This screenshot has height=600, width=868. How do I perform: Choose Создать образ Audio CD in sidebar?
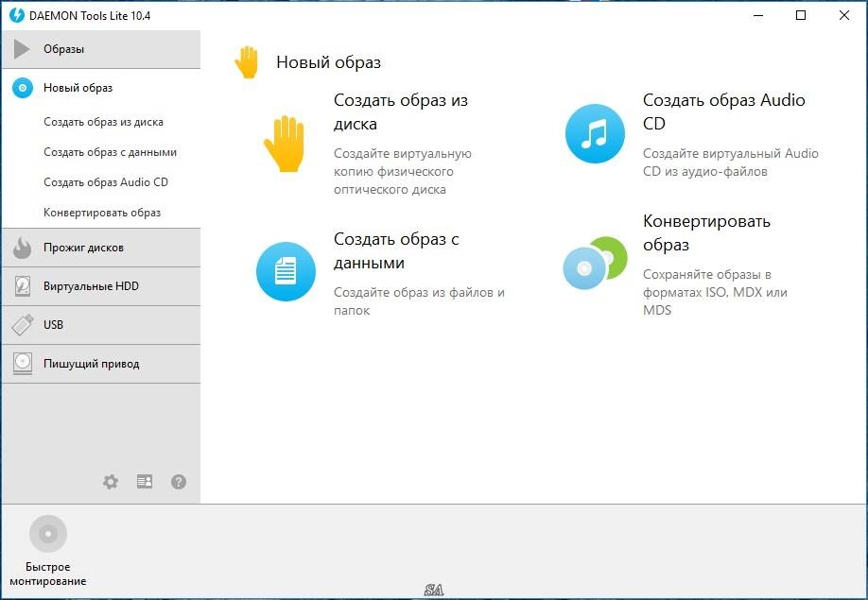pyautogui.click(x=106, y=182)
